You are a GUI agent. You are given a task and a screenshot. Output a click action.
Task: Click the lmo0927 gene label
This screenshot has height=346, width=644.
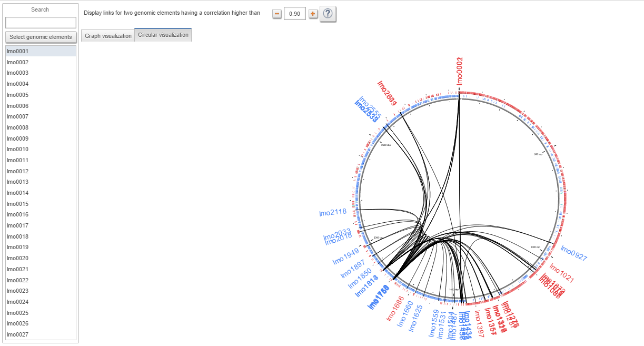573,253
